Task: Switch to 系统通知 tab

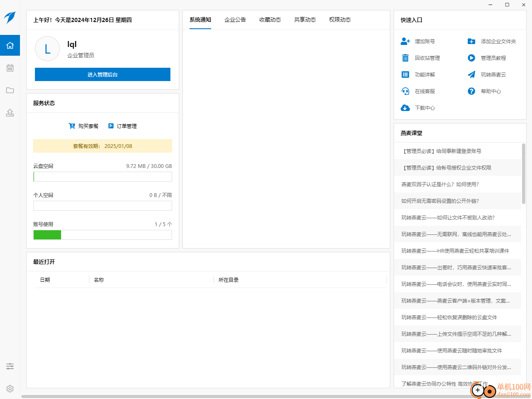Action: [x=200, y=20]
